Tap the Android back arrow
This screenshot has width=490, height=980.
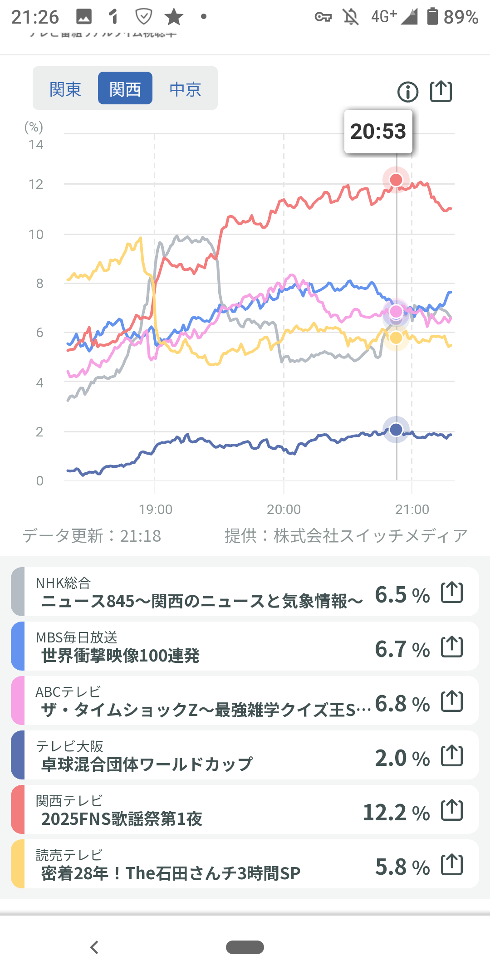94,947
